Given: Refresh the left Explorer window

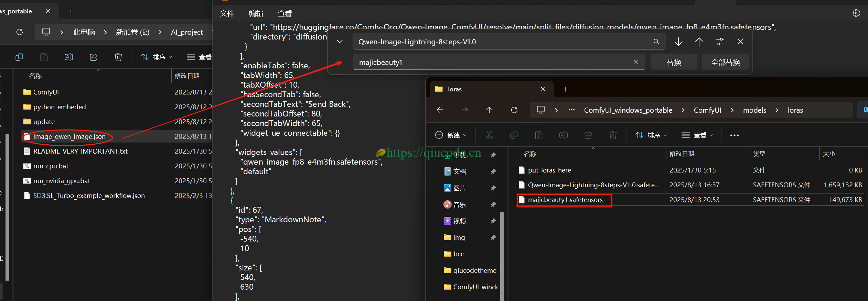Looking at the screenshot, I should (x=20, y=32).
